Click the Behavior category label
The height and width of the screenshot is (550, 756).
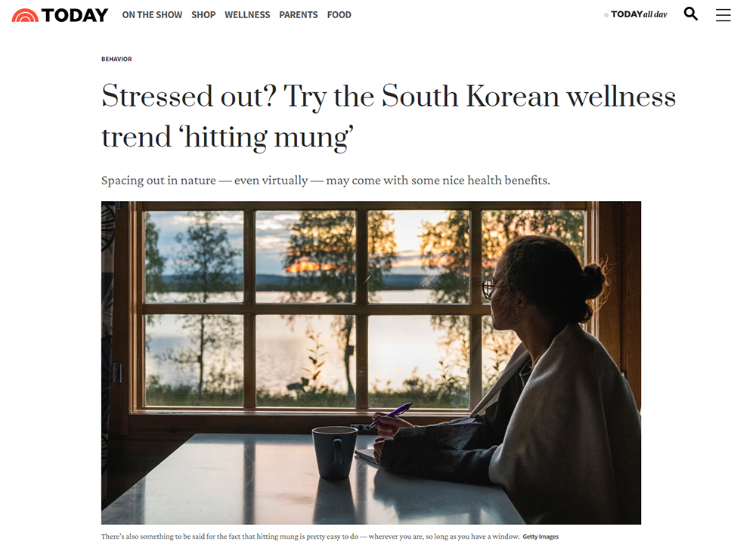pos(116,59)
